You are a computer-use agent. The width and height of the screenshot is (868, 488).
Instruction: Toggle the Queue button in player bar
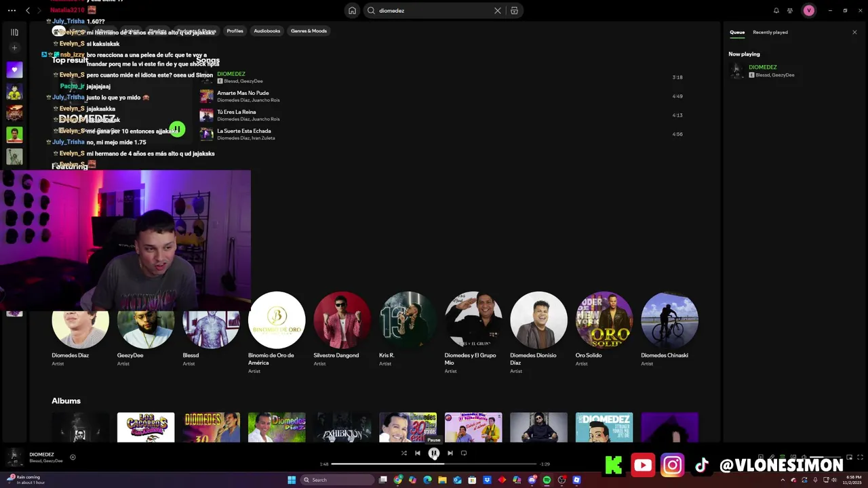pos(783,456)
